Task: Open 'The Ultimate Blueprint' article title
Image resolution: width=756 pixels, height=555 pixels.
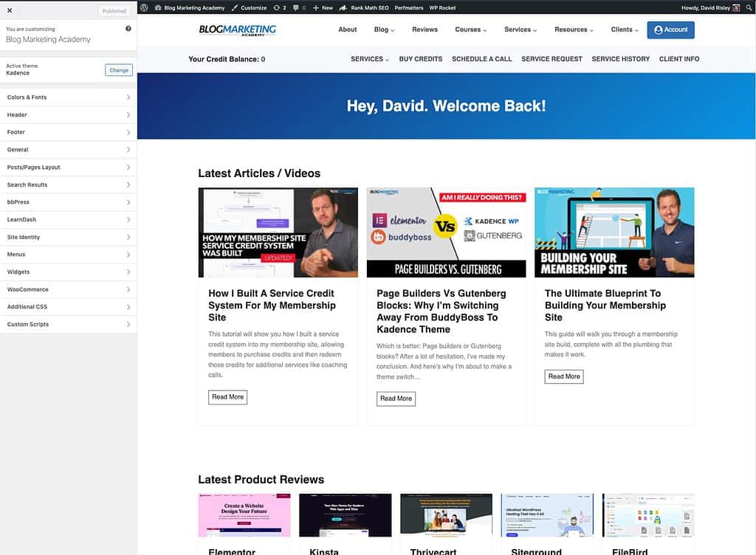Action: [605, 306]
